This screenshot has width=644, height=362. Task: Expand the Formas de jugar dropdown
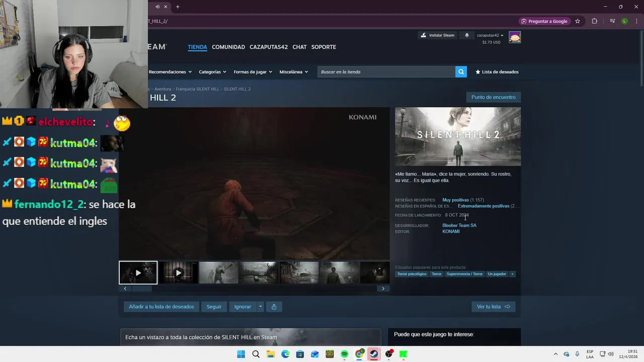click(x=253, y=72)
